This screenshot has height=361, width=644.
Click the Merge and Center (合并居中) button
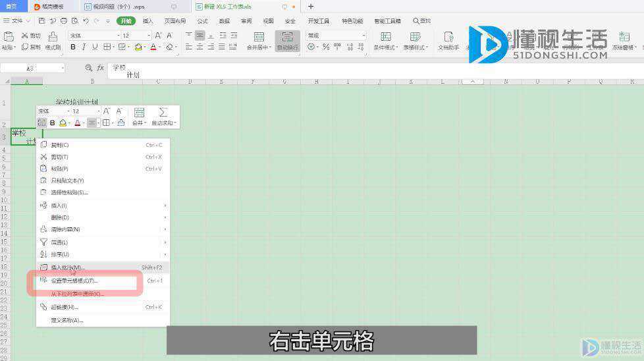pos(259,41)
